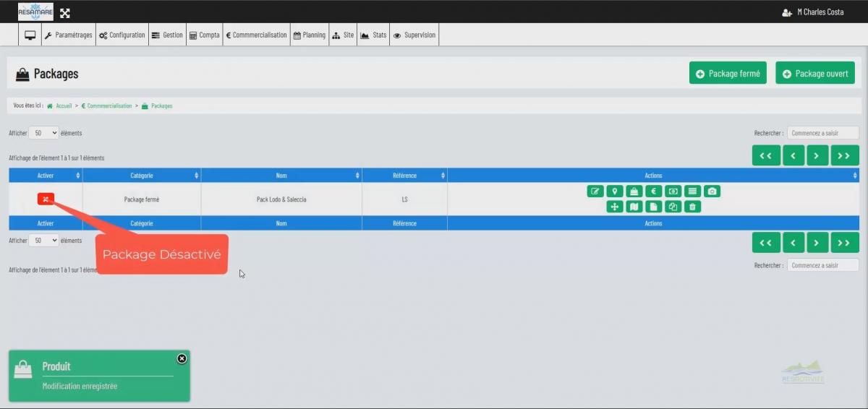
Task: Open the bottom Afficher 50 elements dropdown
Action: point(44,241)
